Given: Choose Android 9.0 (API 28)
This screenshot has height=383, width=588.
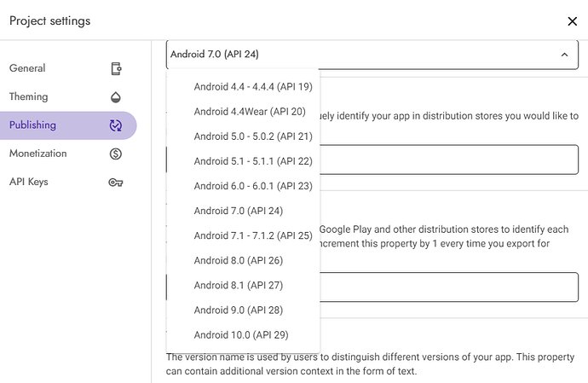Looking at the screenshot, I should pyautogui.click(x=243, y=310).
